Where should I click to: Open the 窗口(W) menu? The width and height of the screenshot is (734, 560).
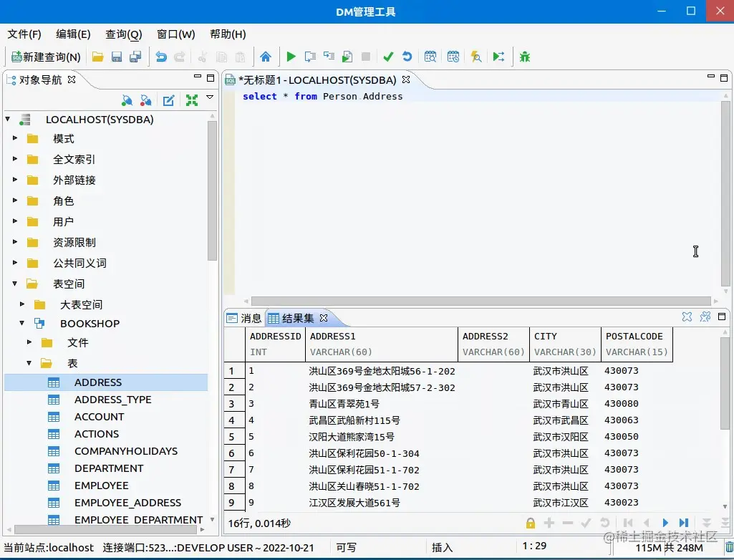(x=175, y=34)
